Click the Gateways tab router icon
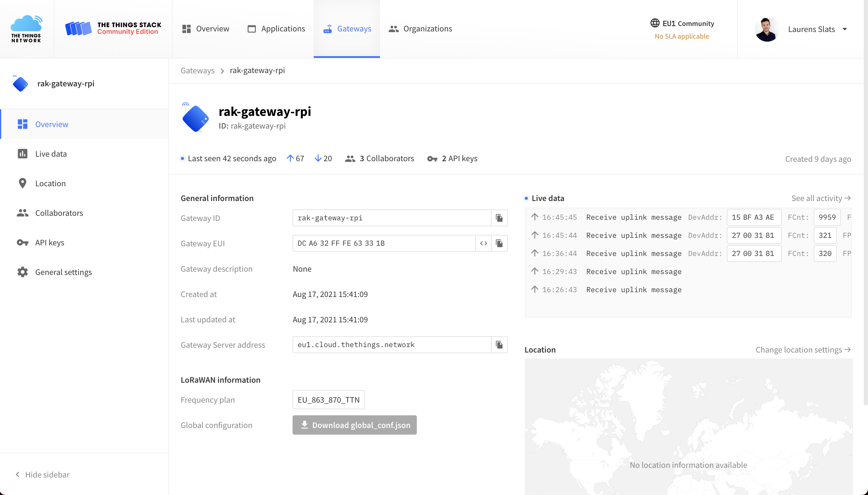868x495 pixels. pyautogui.click(x=328, y=29)
